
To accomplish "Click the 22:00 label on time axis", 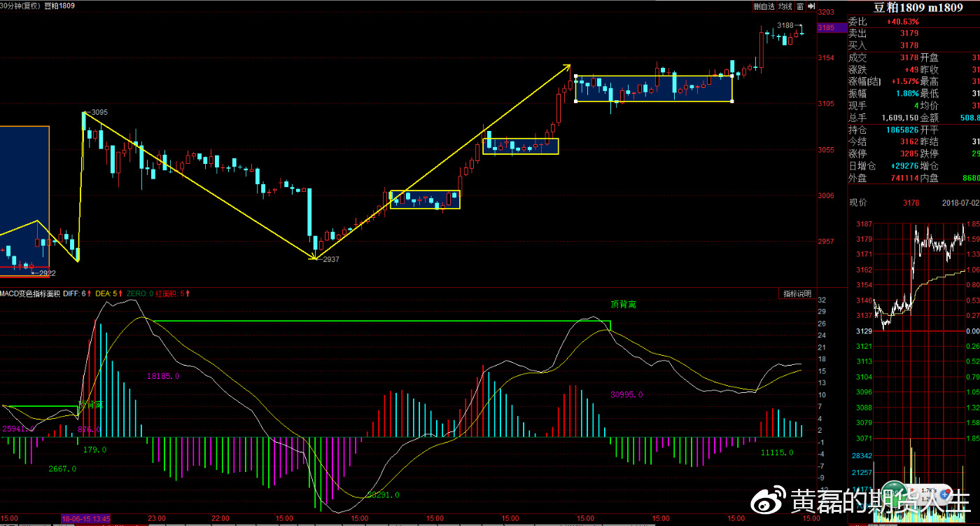I will point(220,518).
